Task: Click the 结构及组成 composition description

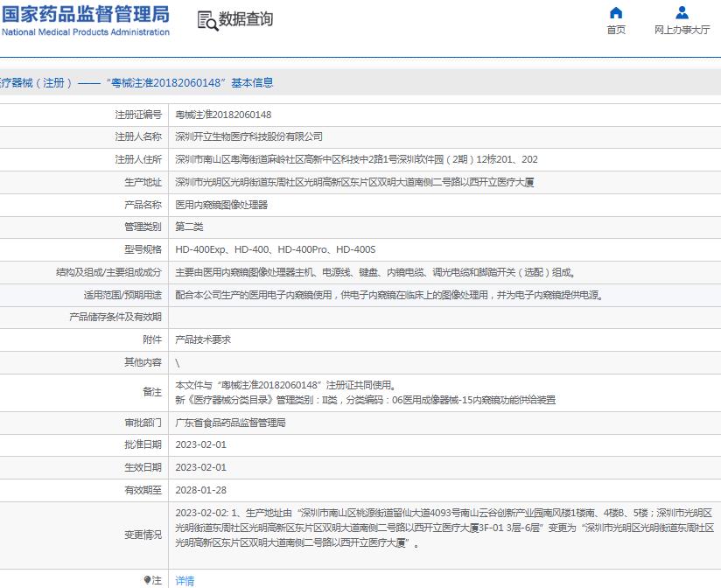Action: [375, 272]
